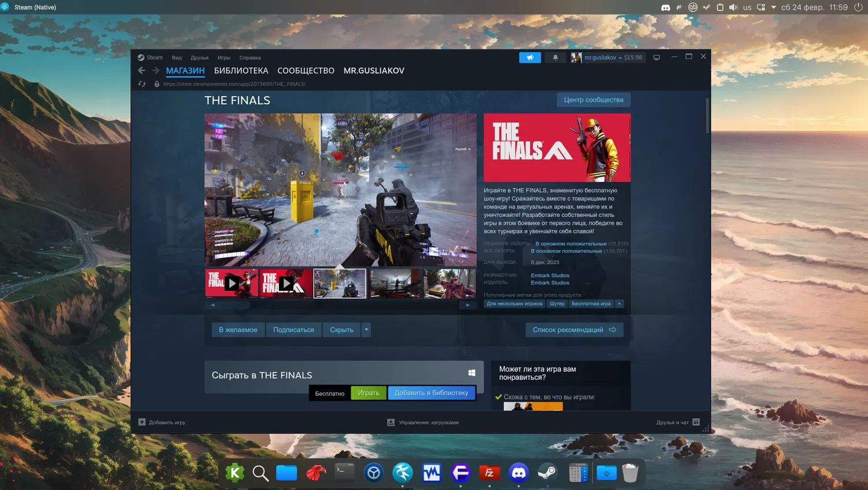Open the Центр сообщества button
Viewport: 868px width, 490px height.
[594, 100]
